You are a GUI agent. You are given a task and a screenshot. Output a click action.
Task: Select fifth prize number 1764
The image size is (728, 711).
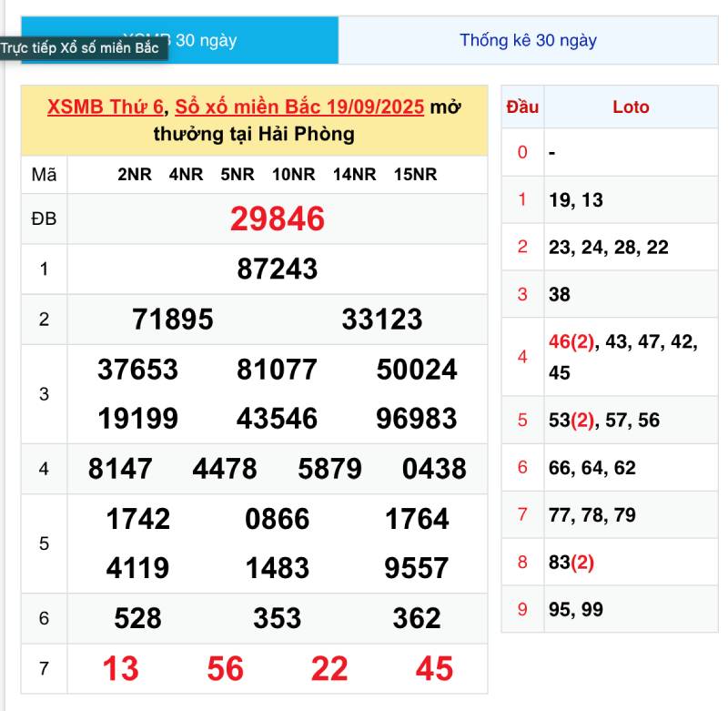(417, 519)
